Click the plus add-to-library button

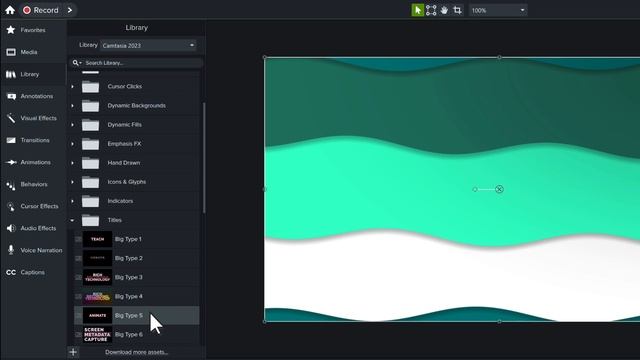click(73, 352)
